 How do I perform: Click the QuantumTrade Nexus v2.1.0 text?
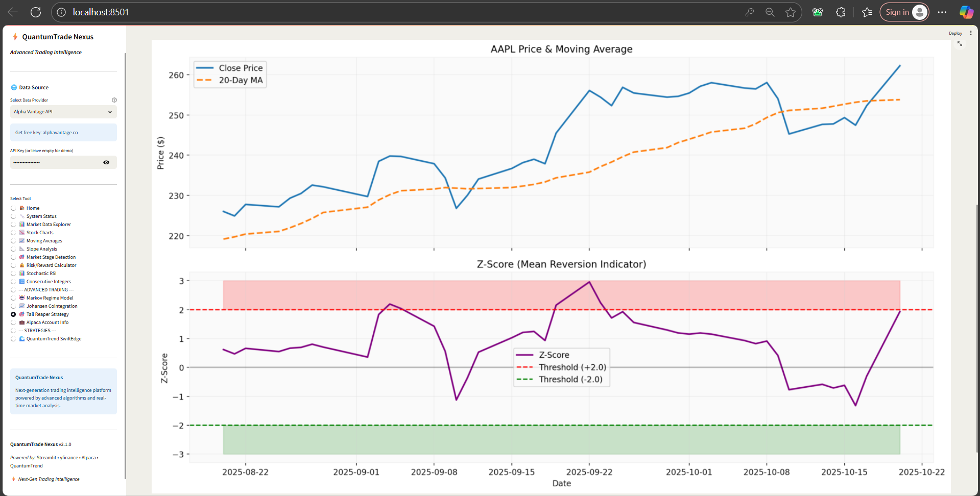pyautogui.click(x=41, y=444)
